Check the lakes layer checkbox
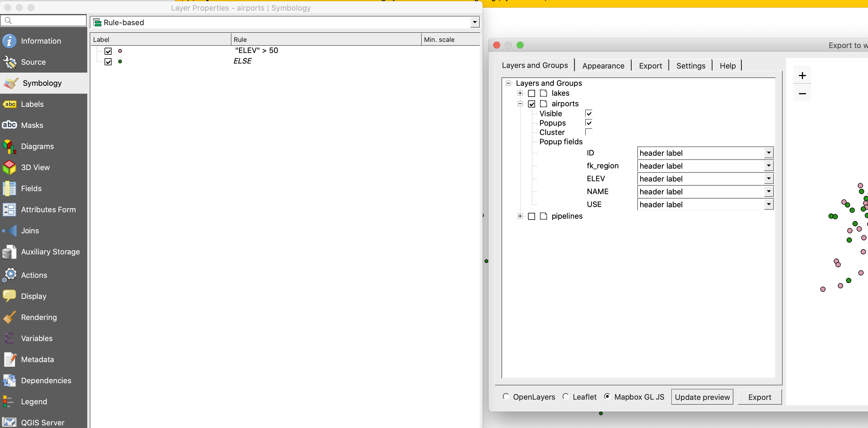The width and height of the screenshot is (868, 428). point(532,93)
